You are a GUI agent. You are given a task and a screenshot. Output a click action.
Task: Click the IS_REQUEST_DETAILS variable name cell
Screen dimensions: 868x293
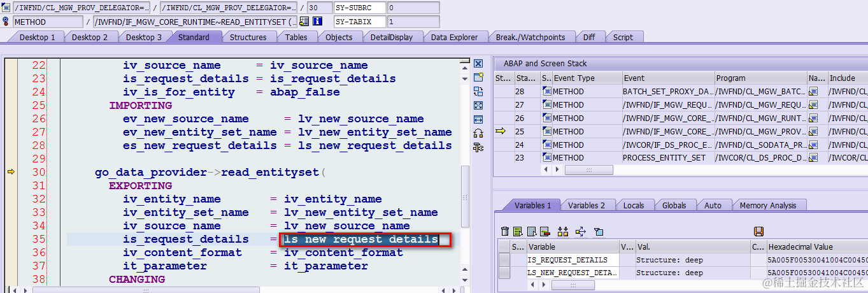[572, 260]
